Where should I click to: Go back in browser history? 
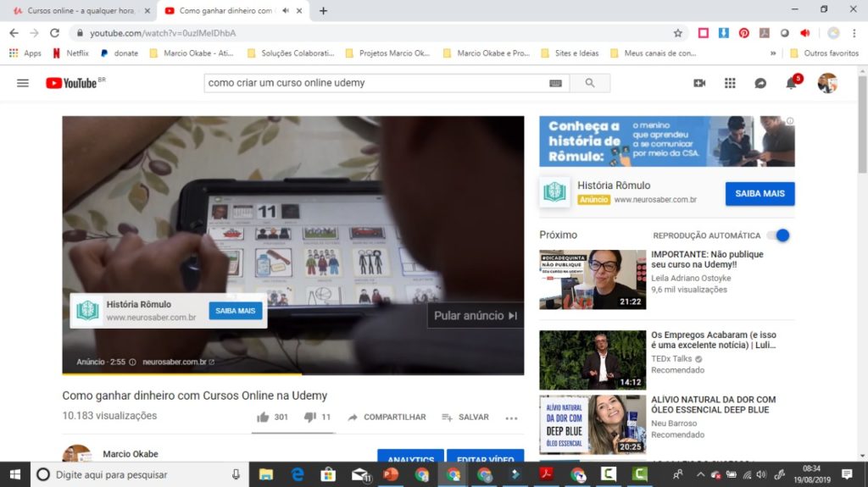(x=14, y=33)
